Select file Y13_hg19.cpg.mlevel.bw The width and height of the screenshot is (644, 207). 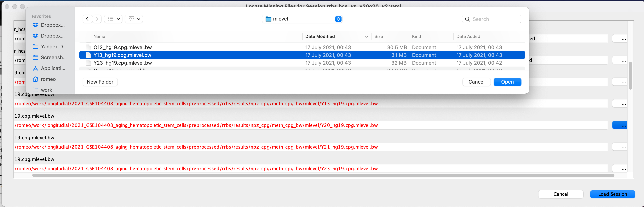point(302,55)
